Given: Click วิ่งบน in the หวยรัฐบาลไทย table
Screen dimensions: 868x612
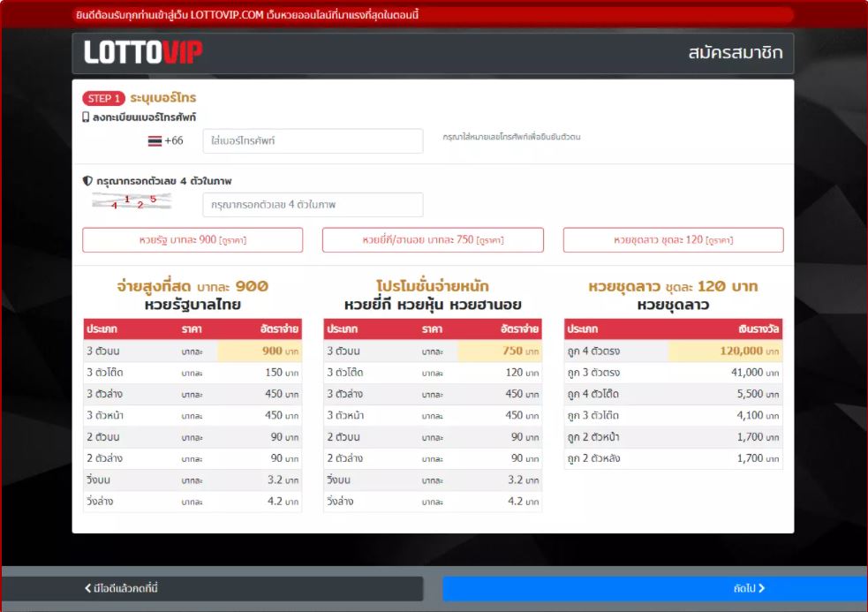Looking at the screenshot, I should tap(99, 480).
